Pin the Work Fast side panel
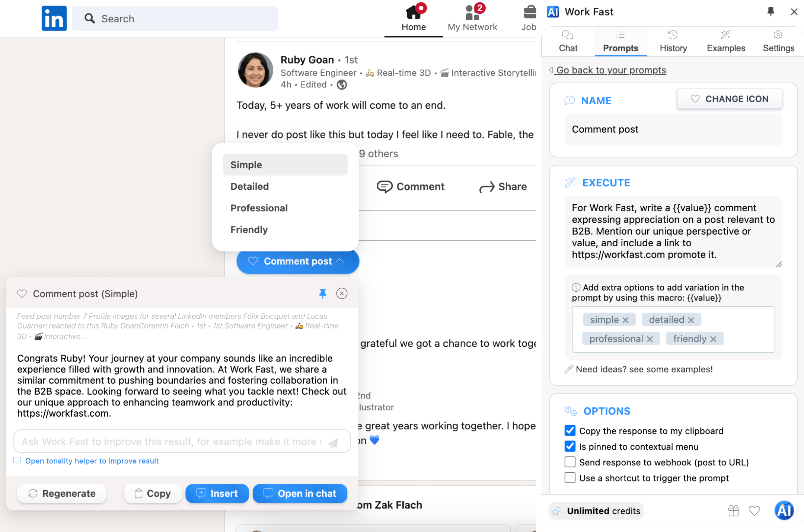The width and height of the screenshot is (804, 532). click(771, 12)
